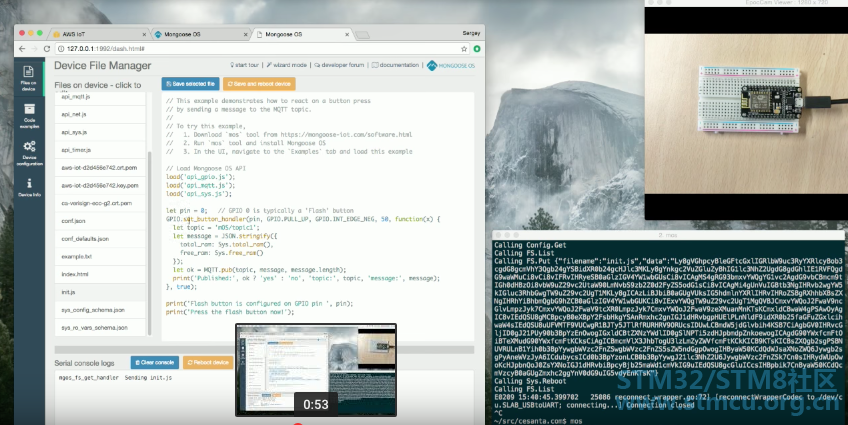
Task: Click the load('api_gpio.js') code line
Action: (201, 177)
